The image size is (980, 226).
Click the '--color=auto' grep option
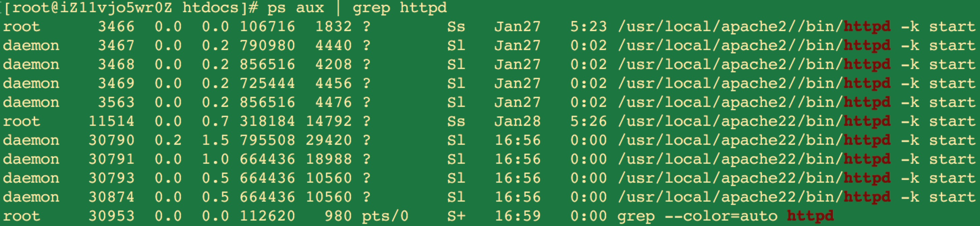tap(720, 216)
